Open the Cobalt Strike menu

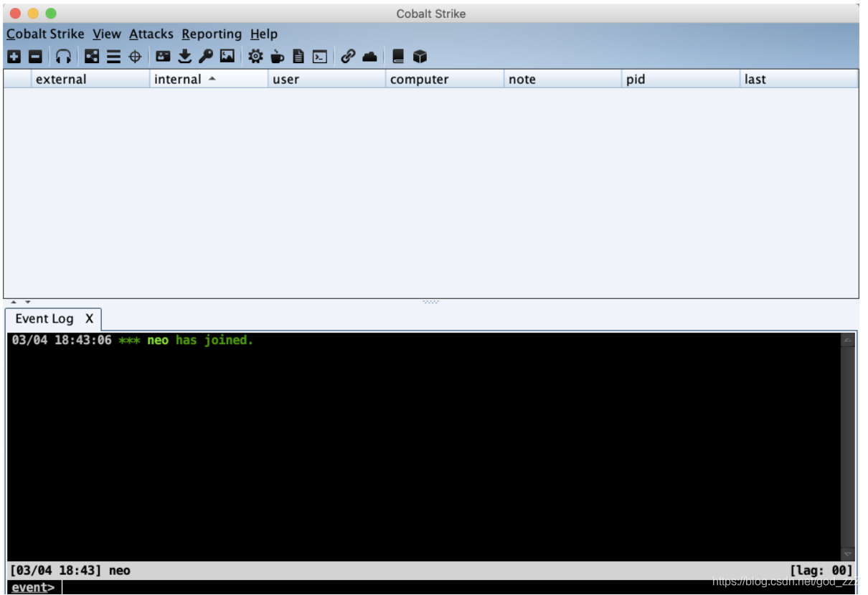(45, 34)
